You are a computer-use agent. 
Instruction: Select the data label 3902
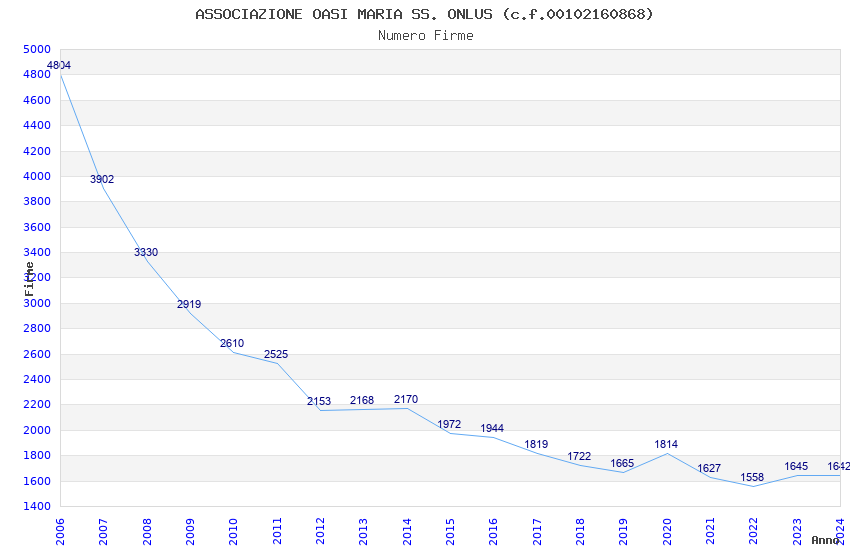pos(102,179)
